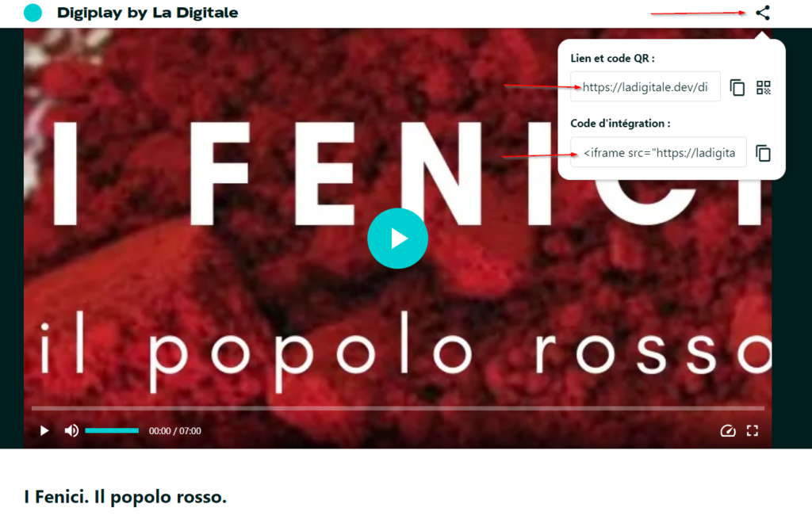Click the Lien et code QR label
Viewport: 812px width, 523px height.
tap(613, 58)
